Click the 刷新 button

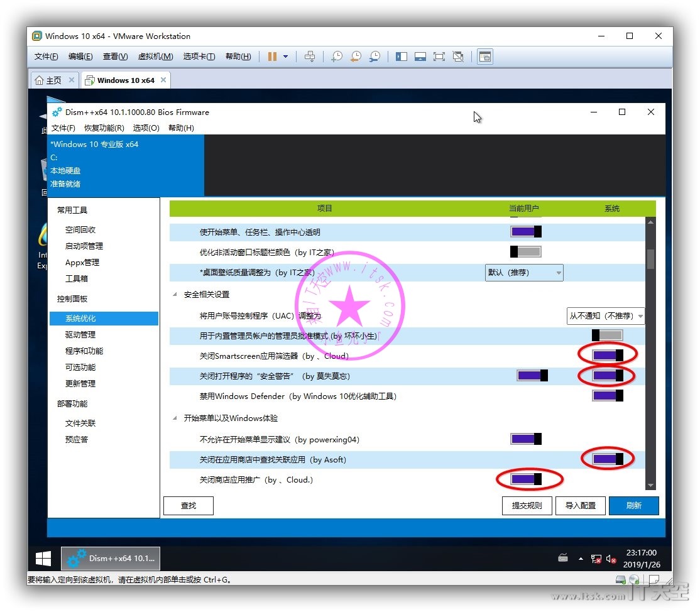(x=634, y=506)
